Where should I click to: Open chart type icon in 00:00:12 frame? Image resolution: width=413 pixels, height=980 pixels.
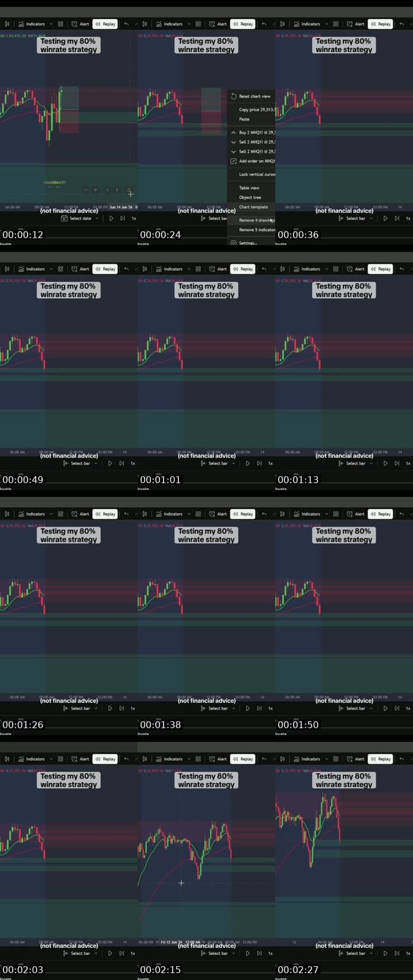pos(7,24)
